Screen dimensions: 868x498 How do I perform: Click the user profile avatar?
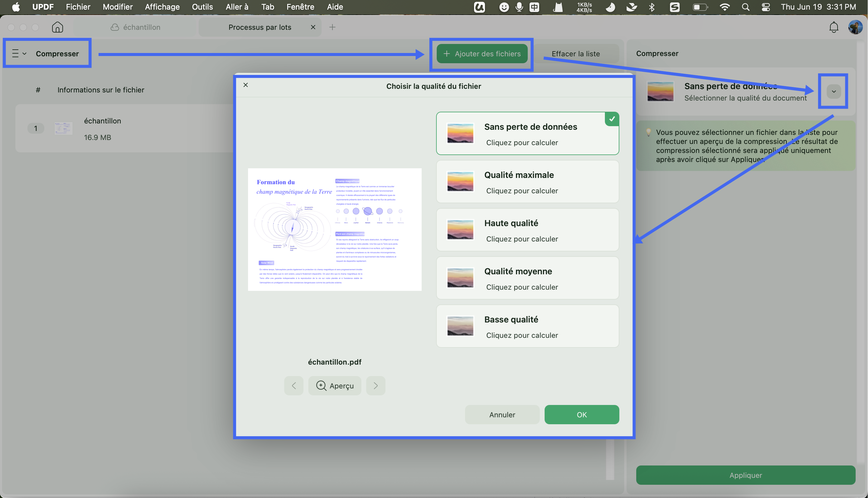coord(855,27)
